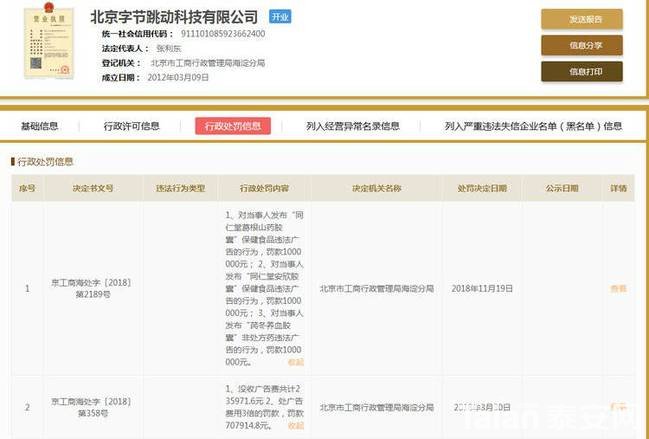Click company name 北京字节跳动科技有限公司
Image resolution: width=649 pixels, height=439 pixels.
coord(174,17)
